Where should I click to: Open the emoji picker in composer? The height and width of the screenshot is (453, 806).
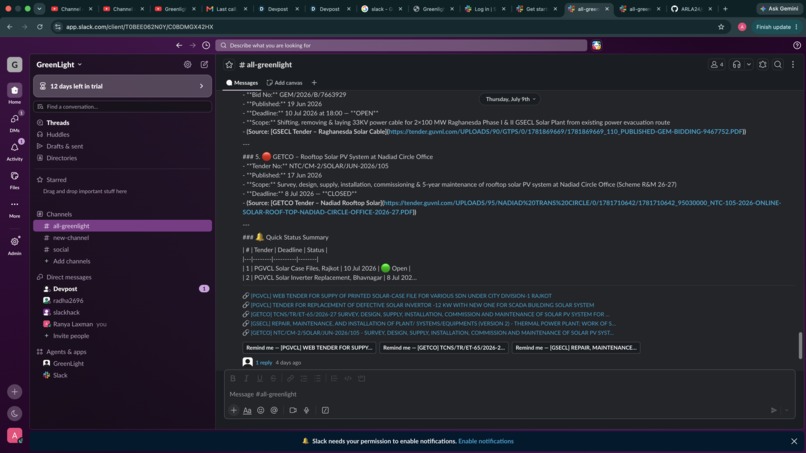261,410
